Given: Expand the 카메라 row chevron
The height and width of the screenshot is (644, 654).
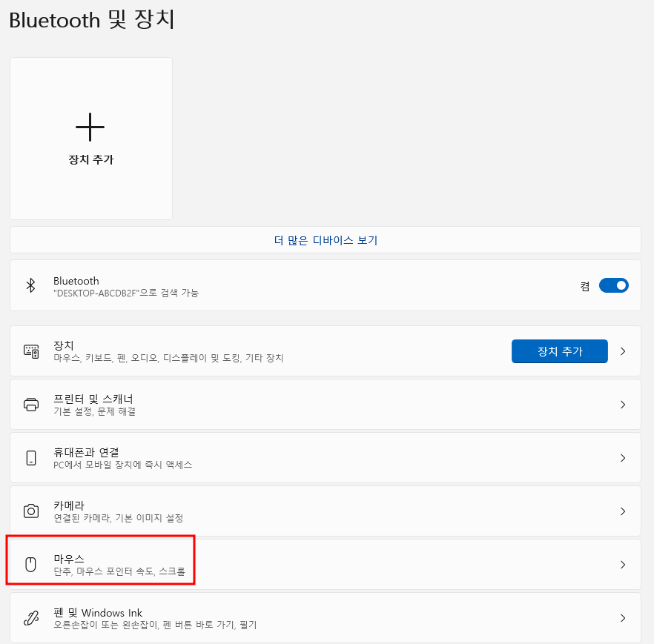Looking at the screenshot, I should tap(623, 511).
